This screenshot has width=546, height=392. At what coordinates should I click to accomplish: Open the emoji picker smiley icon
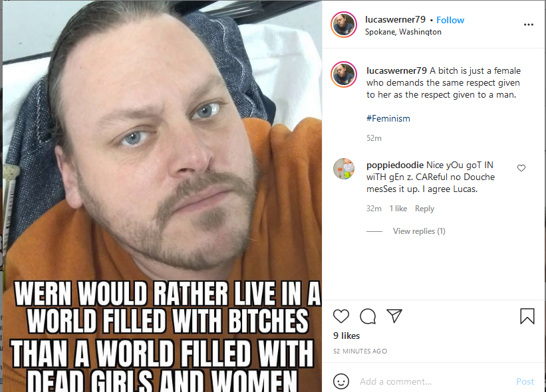[341, 381]
